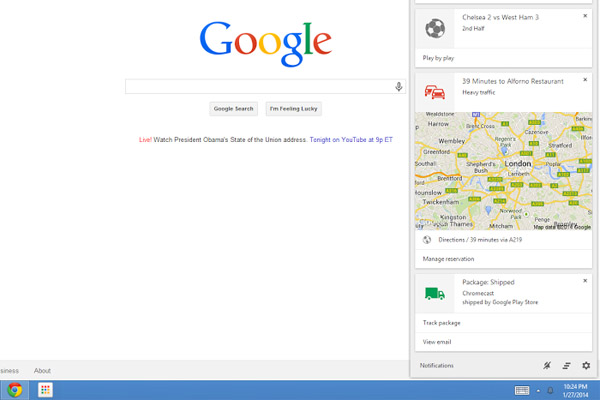Dismiss the Package Shipped notification
600x400 pixels.
coord(585,281)
